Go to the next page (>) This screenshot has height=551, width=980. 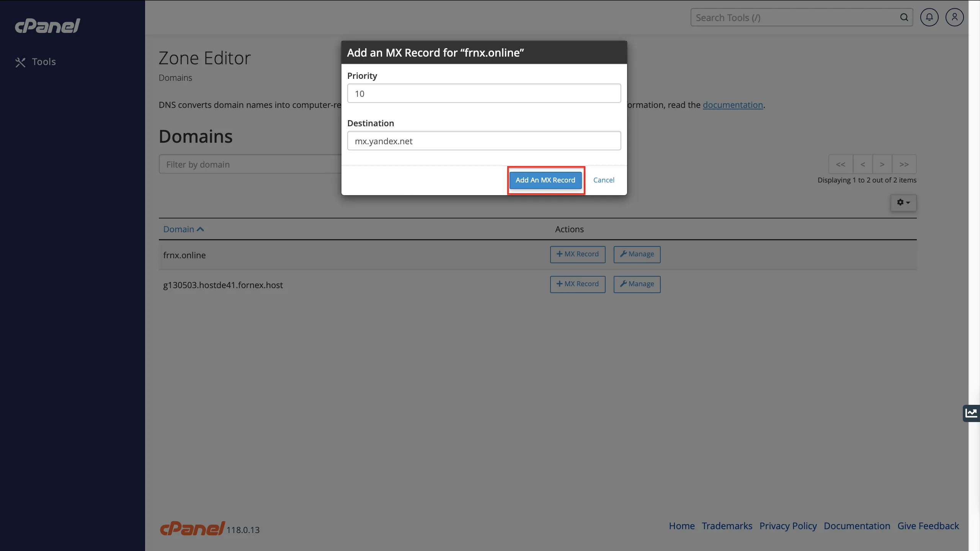(x=882, y=165)
